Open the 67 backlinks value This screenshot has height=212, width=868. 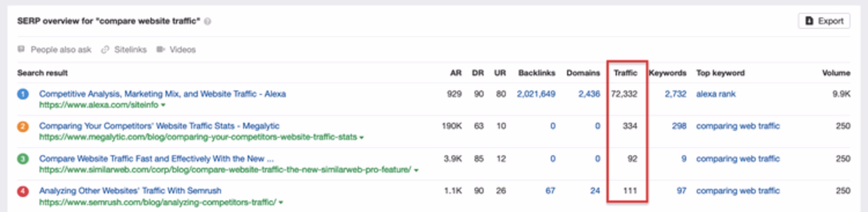click(550, 191)
